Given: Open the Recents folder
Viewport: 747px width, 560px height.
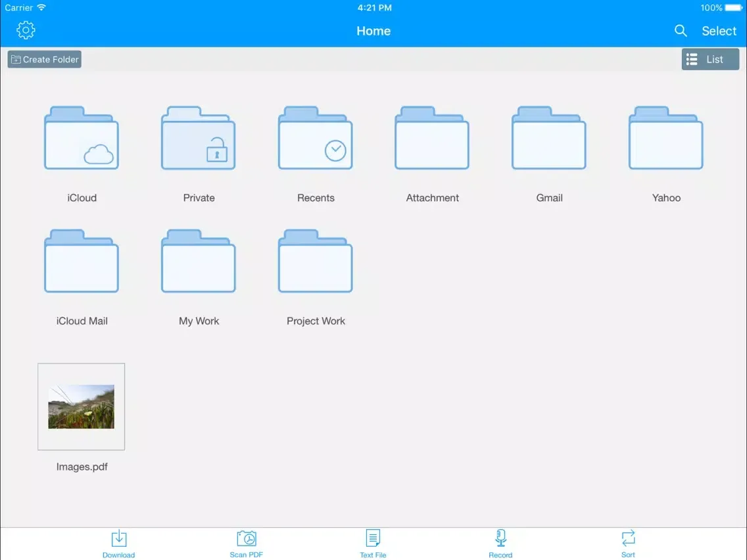Looking at the screenshot, I should click(315, 138).
